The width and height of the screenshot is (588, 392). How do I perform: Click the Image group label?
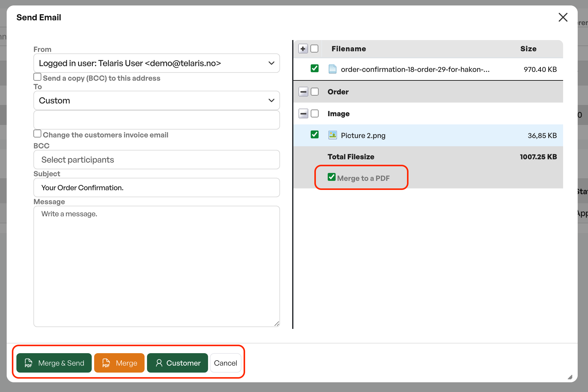point(339,114)
